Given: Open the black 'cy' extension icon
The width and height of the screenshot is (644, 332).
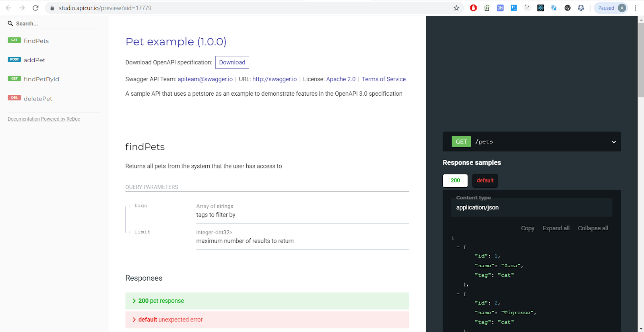Looking at the screenshot, I should pyautogui.click(x=568, y=8).
